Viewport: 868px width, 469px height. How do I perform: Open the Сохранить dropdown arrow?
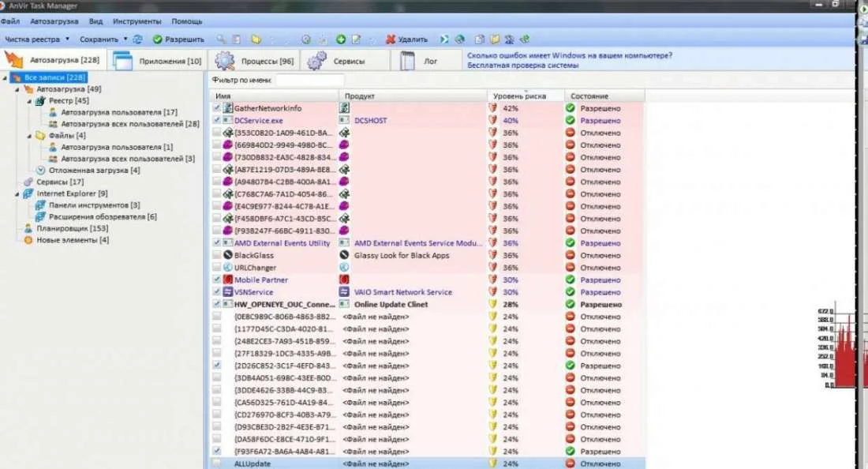pyautogui.click(x=125, y=39)
